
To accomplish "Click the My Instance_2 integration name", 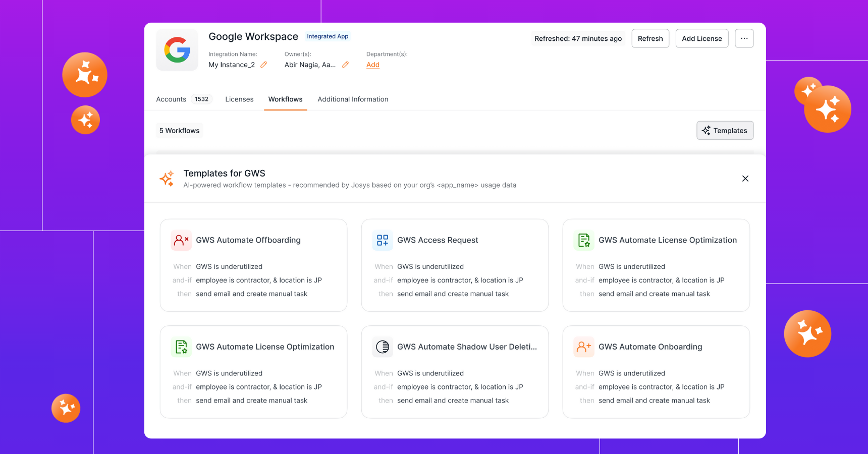I will click(232, 65).
